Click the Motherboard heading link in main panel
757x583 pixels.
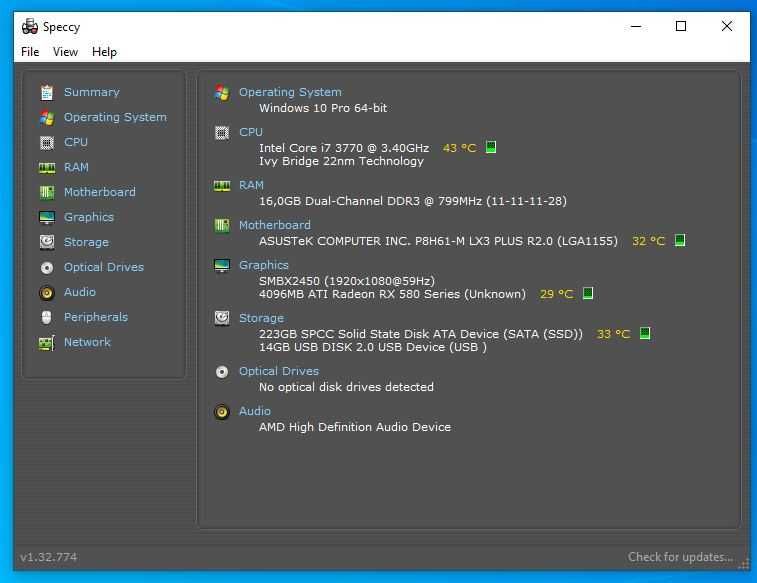point(275,225)
